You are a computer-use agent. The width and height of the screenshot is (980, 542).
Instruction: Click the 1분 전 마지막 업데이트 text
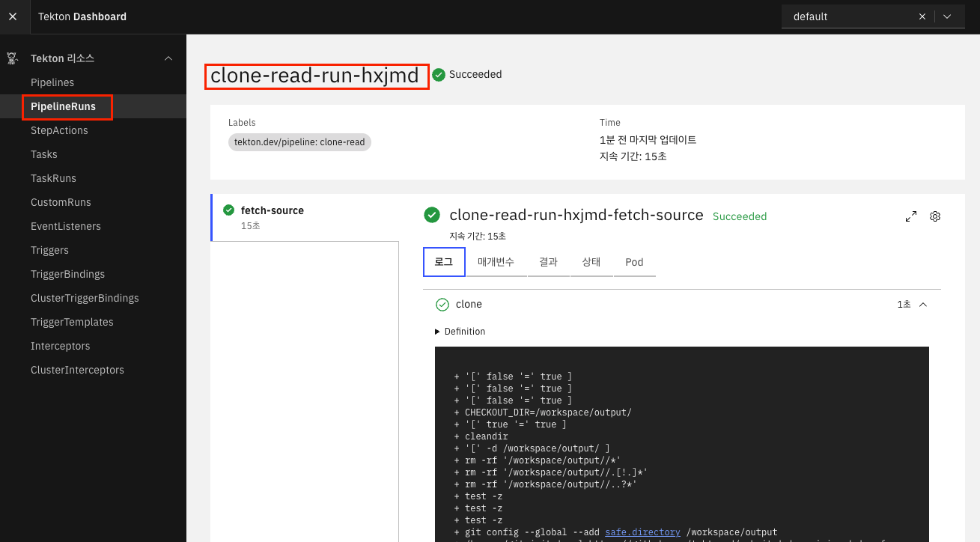(648, 140)
